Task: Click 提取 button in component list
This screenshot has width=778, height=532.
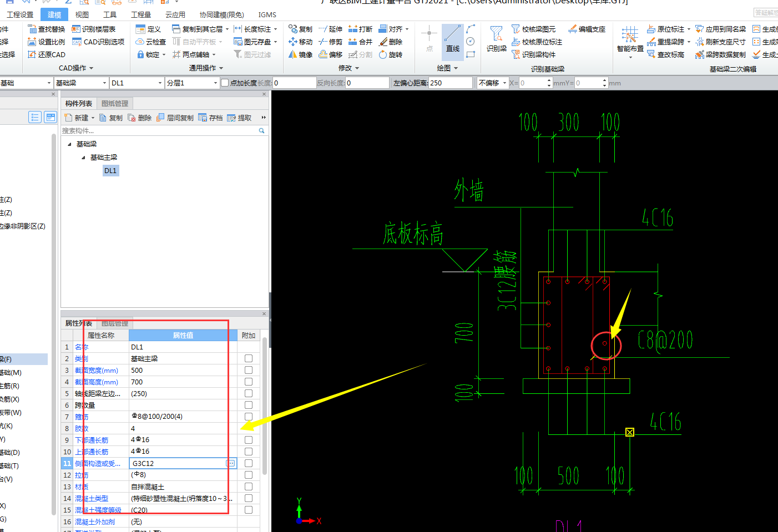Action: (x=239, y=118)
